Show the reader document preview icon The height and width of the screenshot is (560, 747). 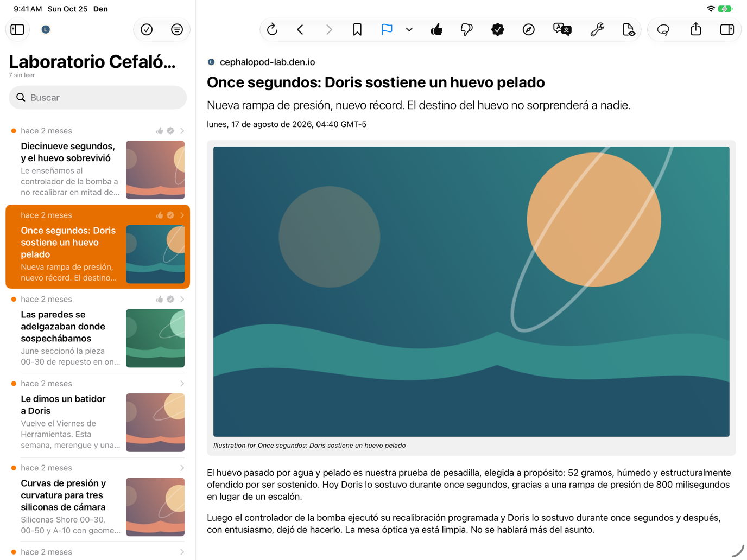click(628, 29)
